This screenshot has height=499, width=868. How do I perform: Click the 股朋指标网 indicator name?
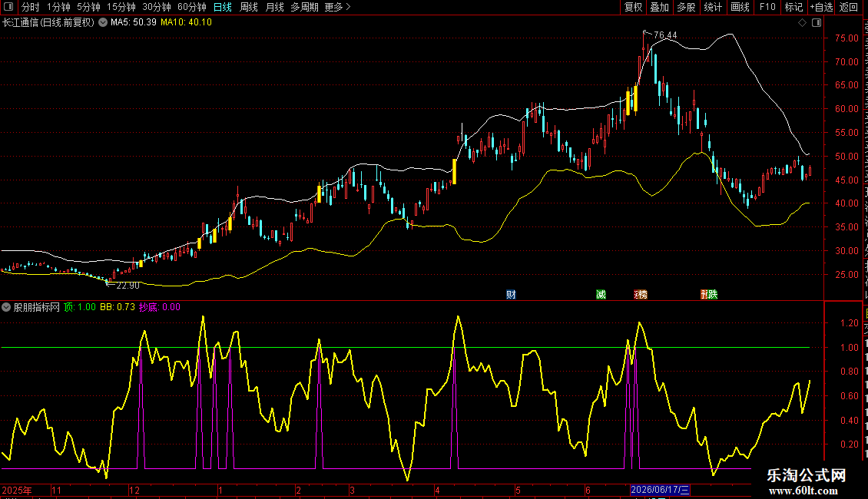pos(37,307)
